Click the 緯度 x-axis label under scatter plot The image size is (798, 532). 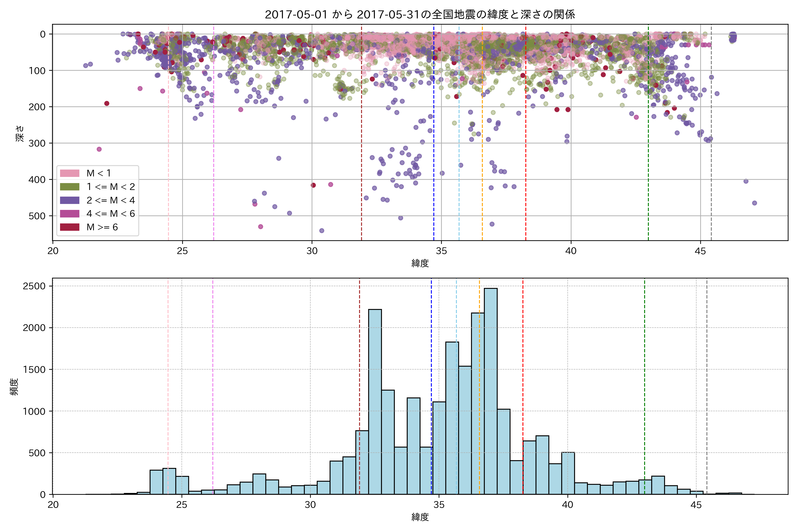coord(420,263)
